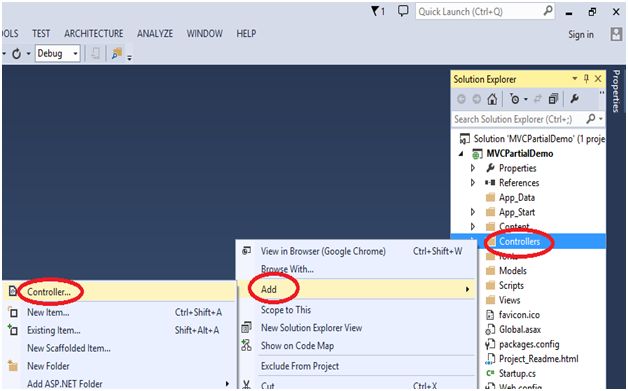Select the Scripts folder
The image size is (628, 391).
(511, 286)
